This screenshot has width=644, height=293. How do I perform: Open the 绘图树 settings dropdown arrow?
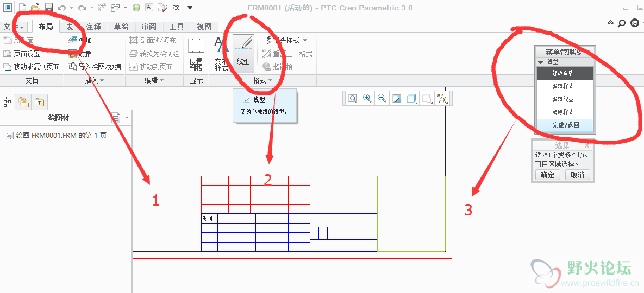point(127,118)
